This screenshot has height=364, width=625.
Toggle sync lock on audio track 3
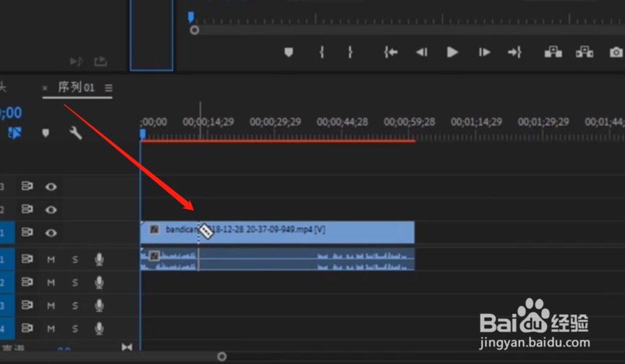27,305
